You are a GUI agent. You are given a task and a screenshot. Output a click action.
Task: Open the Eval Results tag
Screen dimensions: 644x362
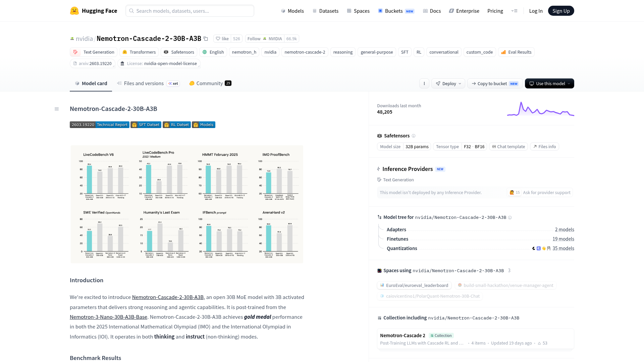pos(516,52)
